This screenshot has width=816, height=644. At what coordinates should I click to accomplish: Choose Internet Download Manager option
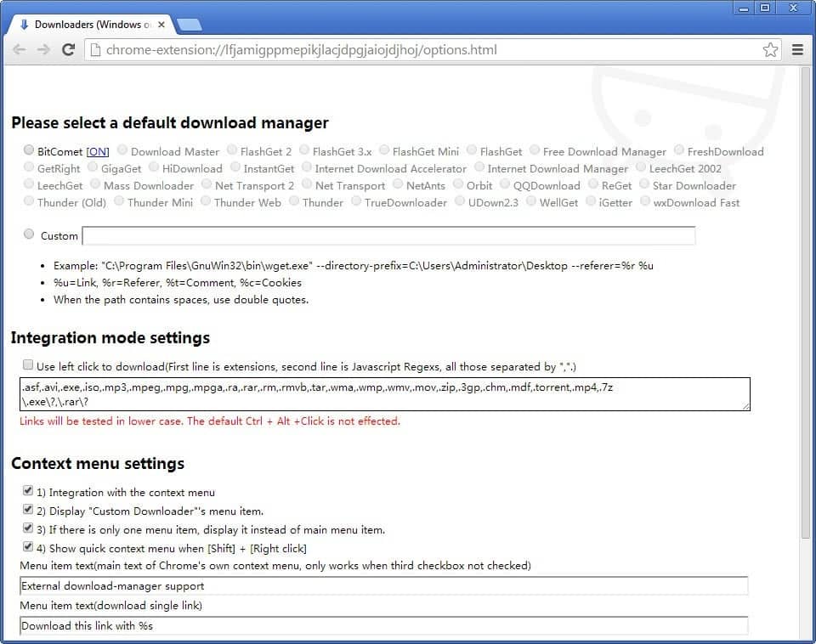click(479, 167)
